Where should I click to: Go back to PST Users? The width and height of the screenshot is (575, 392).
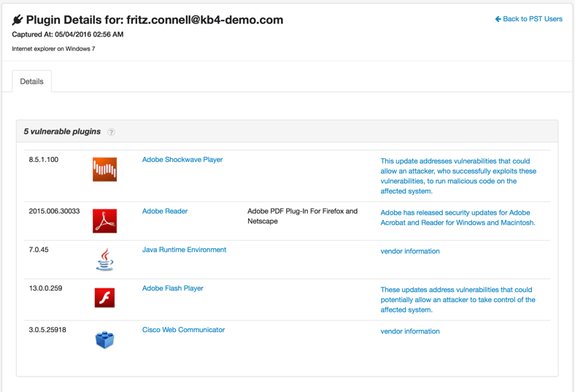click(528, 19)
